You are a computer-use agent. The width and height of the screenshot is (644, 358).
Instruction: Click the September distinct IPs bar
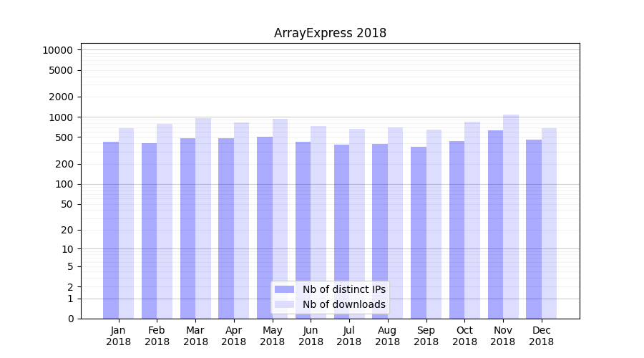click(419, 233)
